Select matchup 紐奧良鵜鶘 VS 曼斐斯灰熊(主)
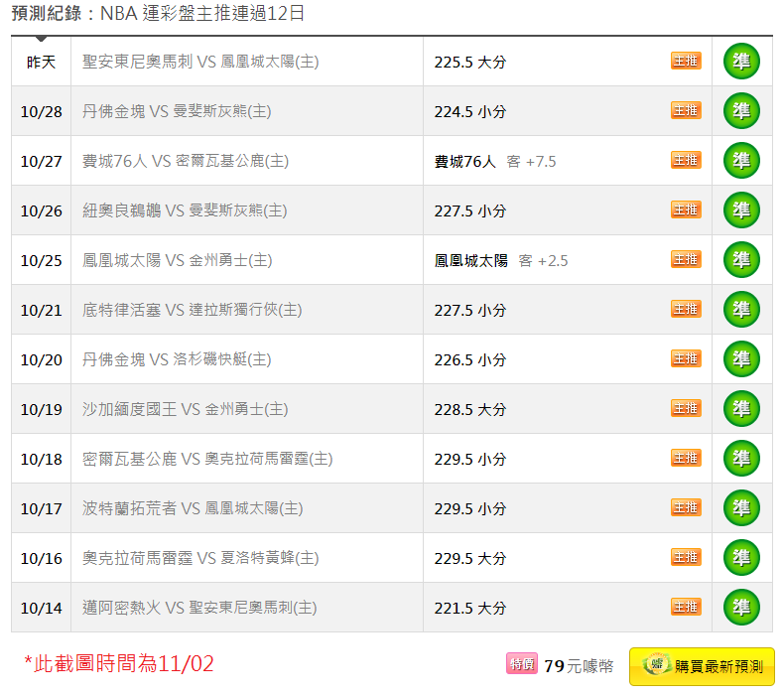784x696 pixels. click(x=185, y=210)
